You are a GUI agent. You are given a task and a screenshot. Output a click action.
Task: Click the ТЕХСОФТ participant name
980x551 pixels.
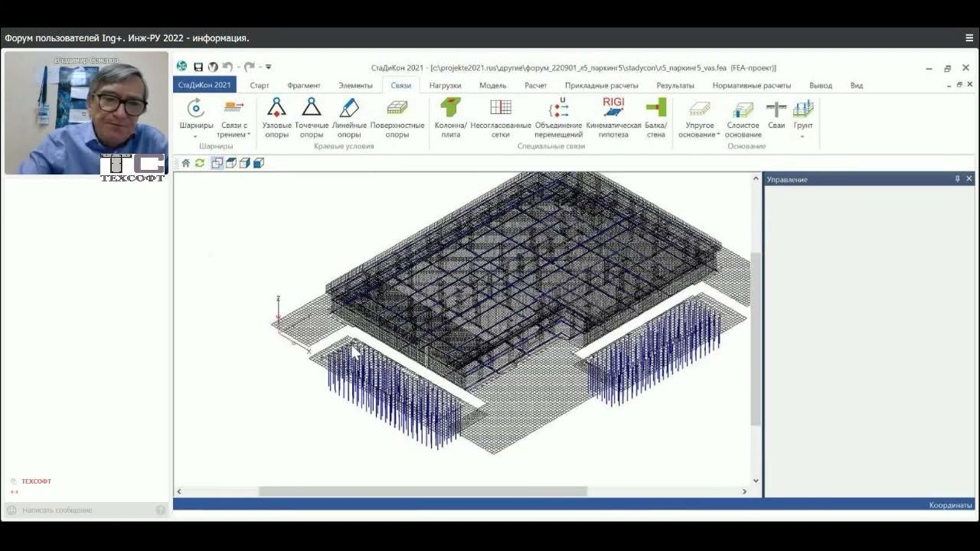[x=36, y=481]
